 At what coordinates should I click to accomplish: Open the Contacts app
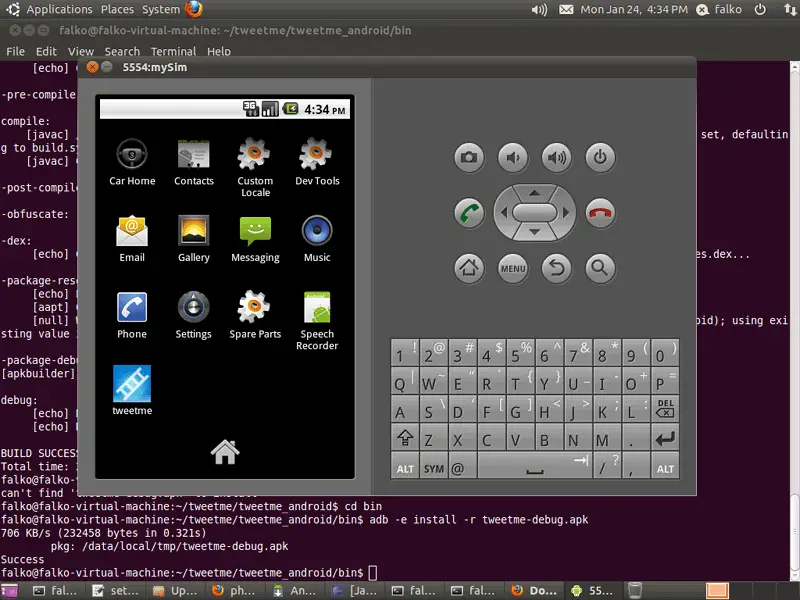193,162
